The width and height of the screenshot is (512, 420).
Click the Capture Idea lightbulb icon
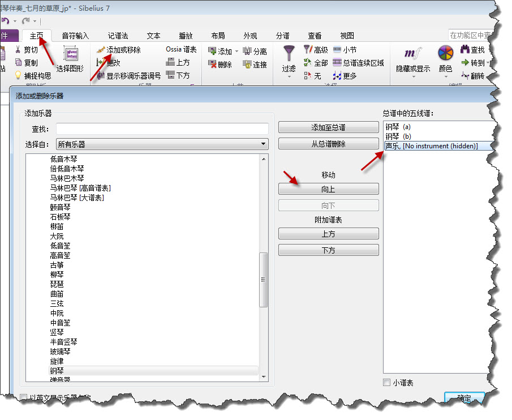tap(18, 75)
